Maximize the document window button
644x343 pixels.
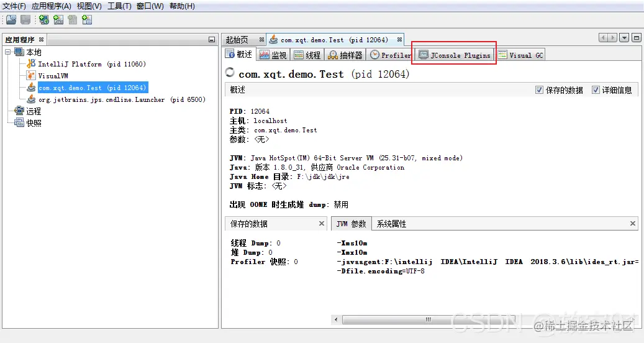pos(637,38)
